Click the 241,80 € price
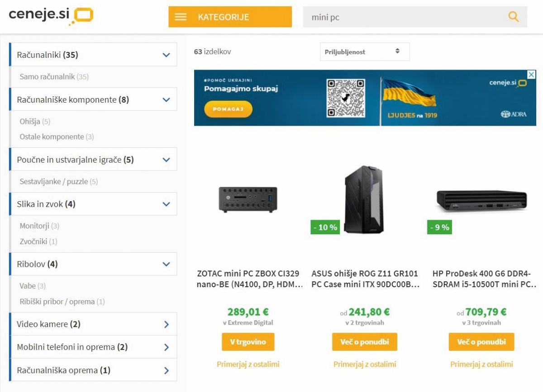The width and height of the screenshot is (543, 392). [x=369, y=312]
